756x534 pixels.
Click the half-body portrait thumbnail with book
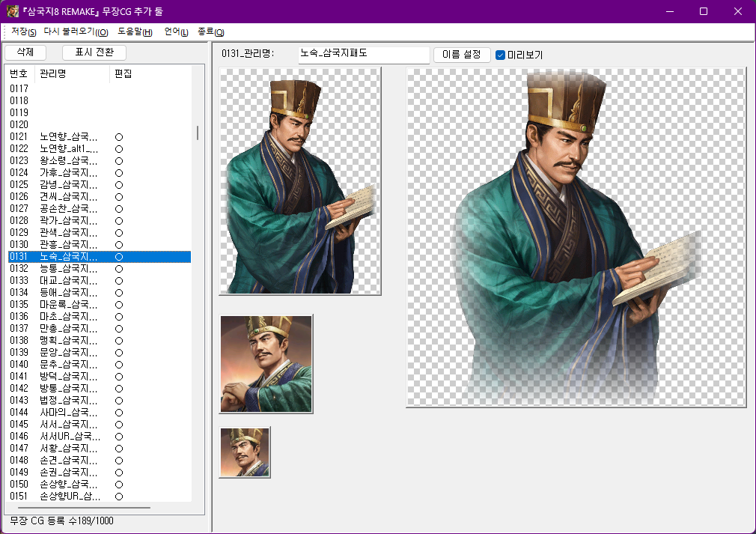pos(300,181)
